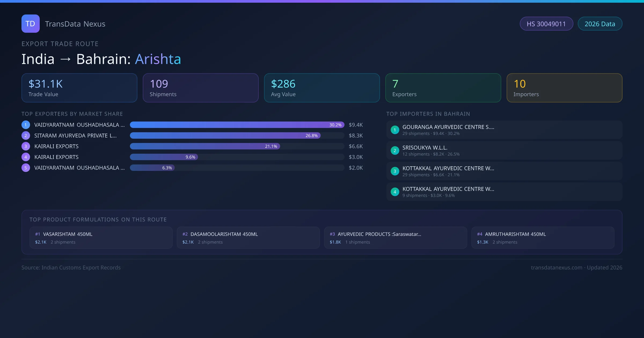Screen dimensions: 644x338
Task: Click green rank 3 importer badge
Action: pyautogui.click(x=395, y=171)
